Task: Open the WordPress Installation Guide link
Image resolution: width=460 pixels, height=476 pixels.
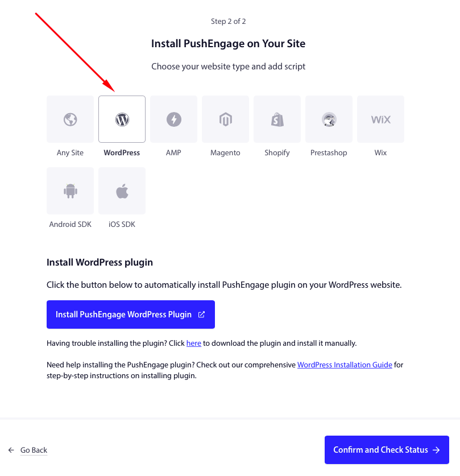Action: [x=345, y=365]
